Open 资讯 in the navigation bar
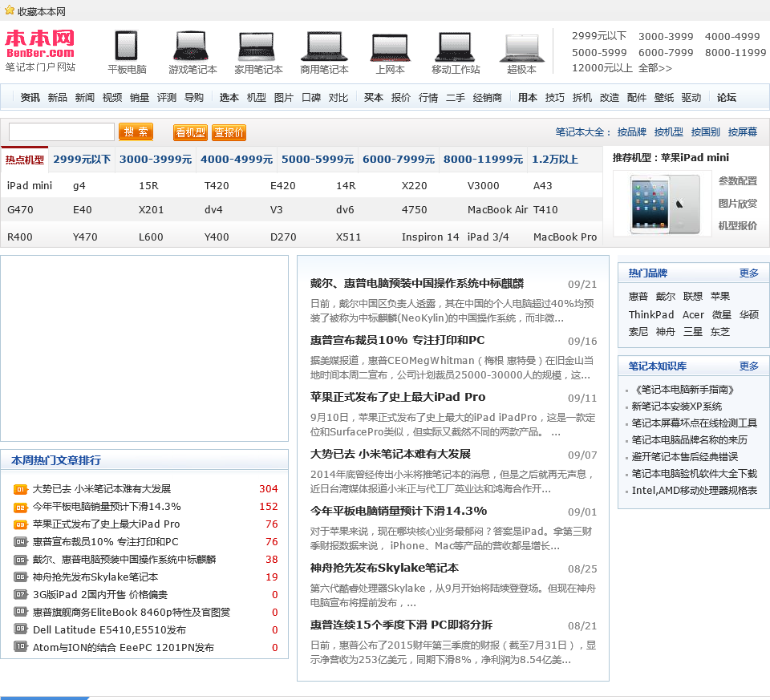The height and width of the screenshot is (700, 770). 30,98
